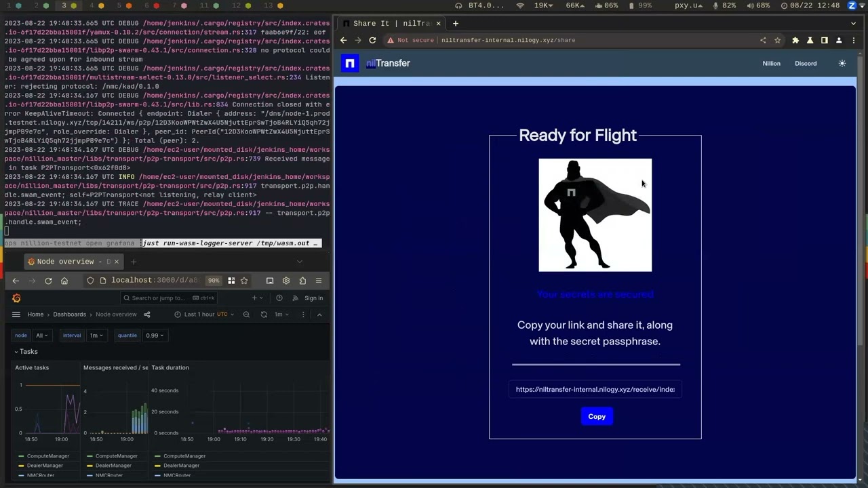Click Grafana Sign in link
Image resolution: width=868 pixels, height=488 pixels.
pyautogui.click(x=313, y=298)
